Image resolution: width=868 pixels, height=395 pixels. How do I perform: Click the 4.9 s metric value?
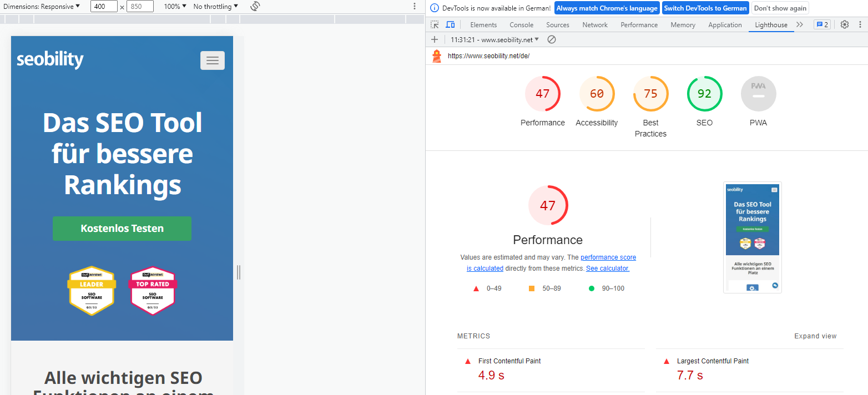click(491, 376)
